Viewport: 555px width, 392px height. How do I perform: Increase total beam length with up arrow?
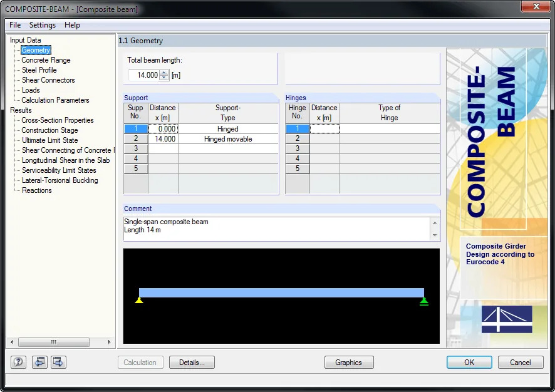164,73
